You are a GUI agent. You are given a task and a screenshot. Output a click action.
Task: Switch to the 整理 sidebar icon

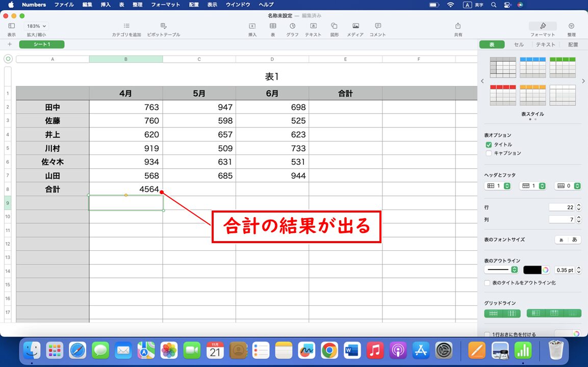point(571,28)
